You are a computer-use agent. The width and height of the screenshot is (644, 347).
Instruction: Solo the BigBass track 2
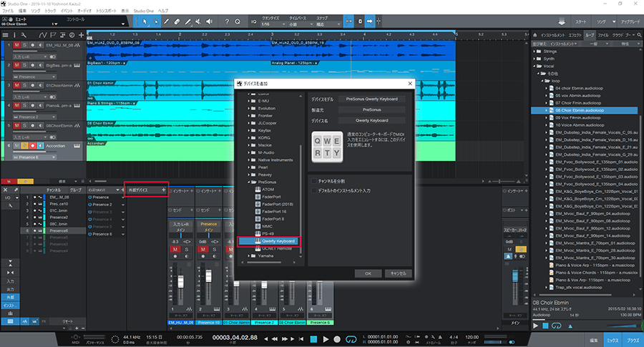(24, 65)
